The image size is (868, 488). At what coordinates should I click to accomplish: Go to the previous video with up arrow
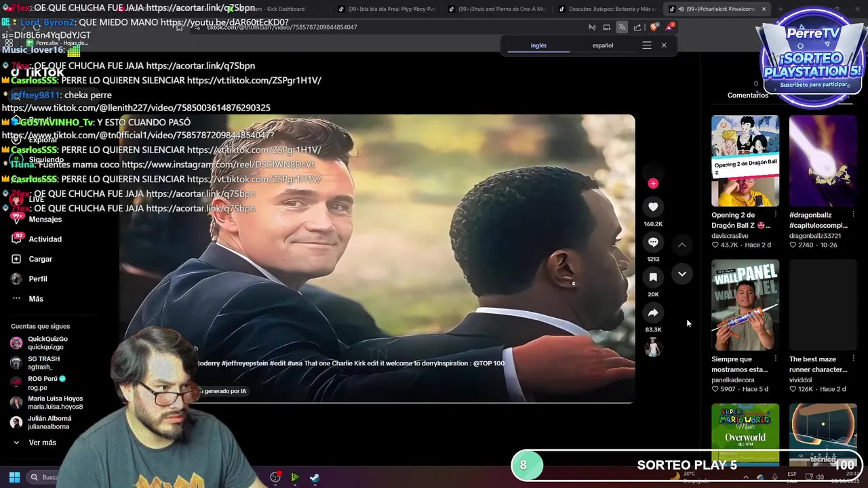point(682,245)
